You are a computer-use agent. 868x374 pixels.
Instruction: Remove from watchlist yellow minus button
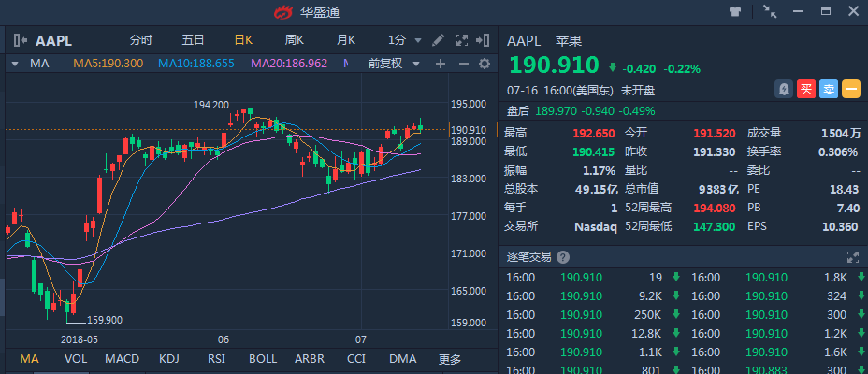(851, 89)
